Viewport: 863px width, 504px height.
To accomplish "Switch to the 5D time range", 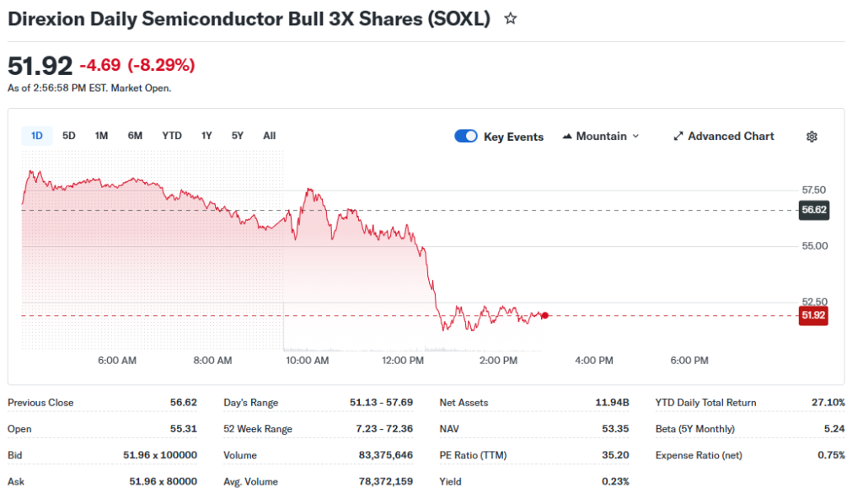I will (x=69, y=136).
